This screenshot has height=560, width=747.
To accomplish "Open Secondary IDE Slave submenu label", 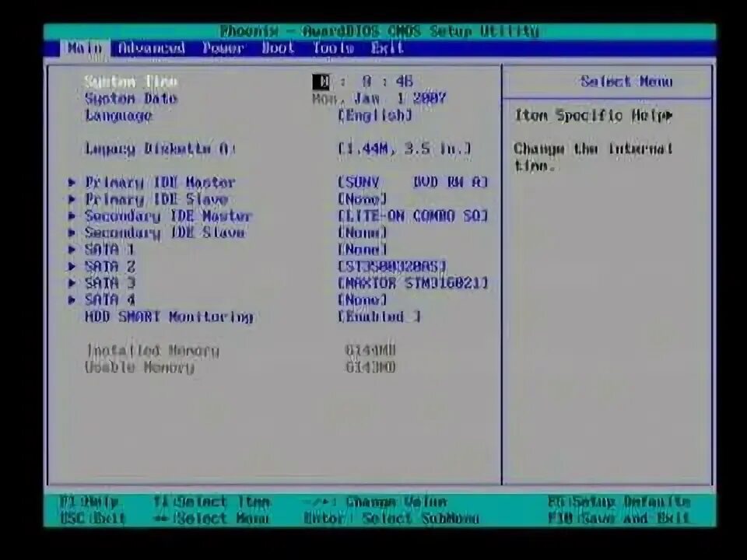I will pyautogui.click(x=165, y=233).
